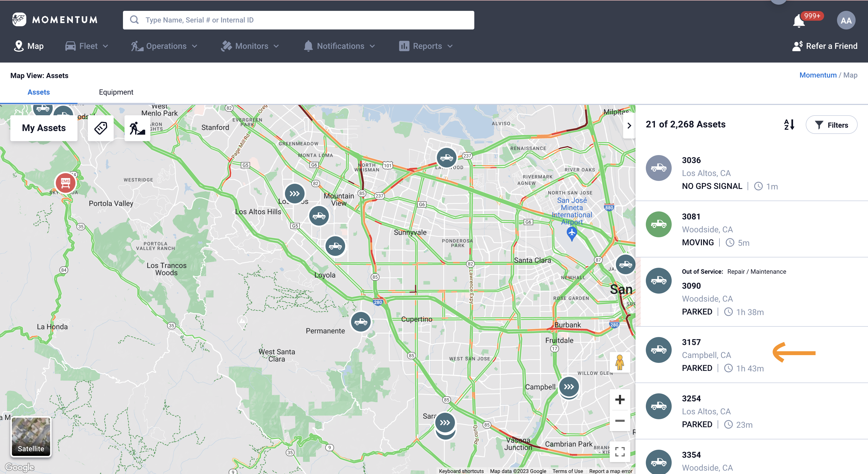Click the alphabetical sort icon

(x=789, y=125)
